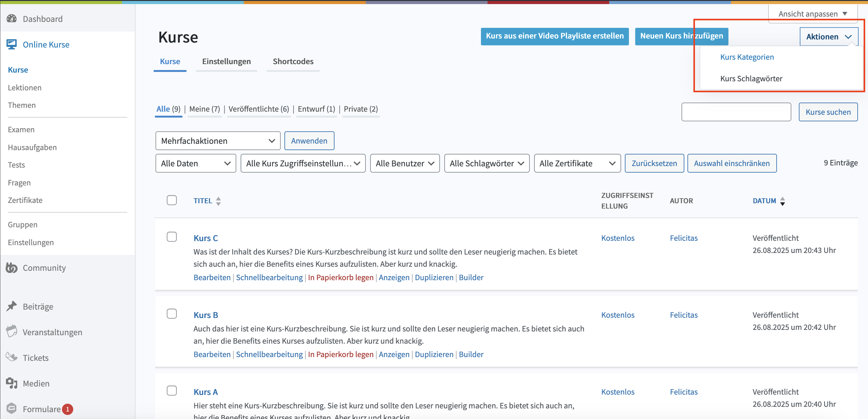Click Schnellbearbeitung under Kurs B
The image size is (868, 419).
pyautogui.click(x=269, y=354)
